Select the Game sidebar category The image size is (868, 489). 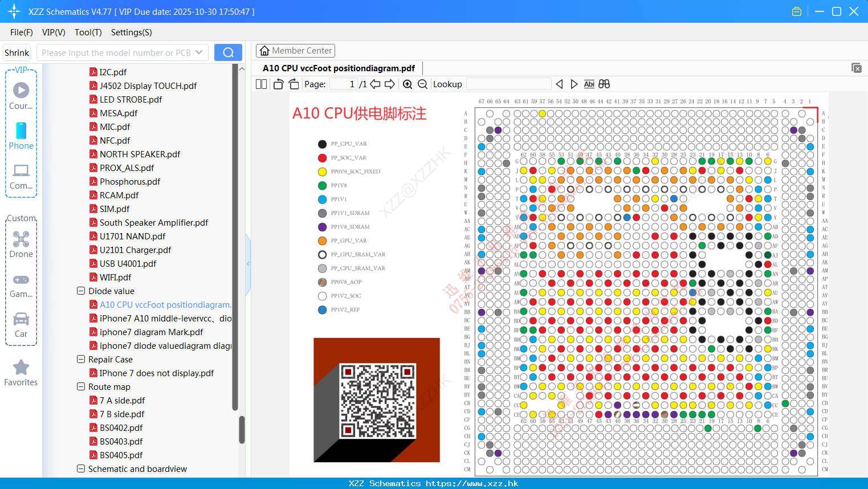coord(21,285)
